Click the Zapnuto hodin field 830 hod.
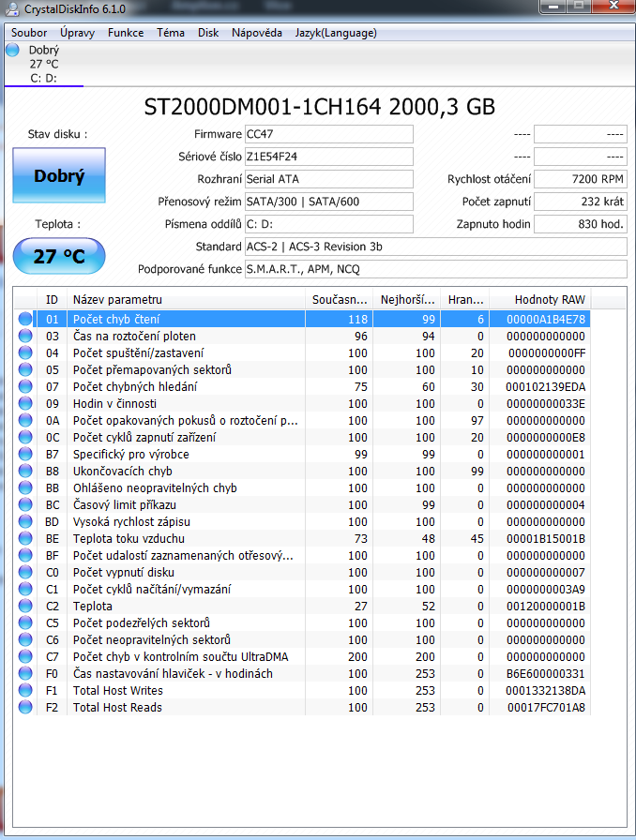Viewport: 636px width, 840px height. (x=581, y=224)
